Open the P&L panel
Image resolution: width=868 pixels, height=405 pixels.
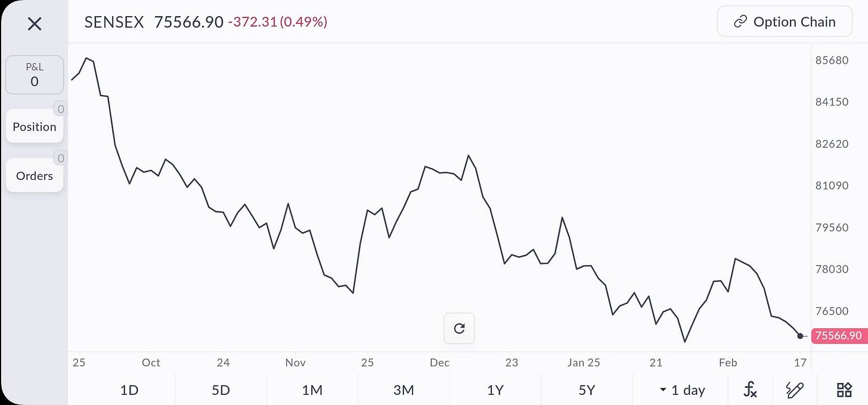tap(35, 75)
